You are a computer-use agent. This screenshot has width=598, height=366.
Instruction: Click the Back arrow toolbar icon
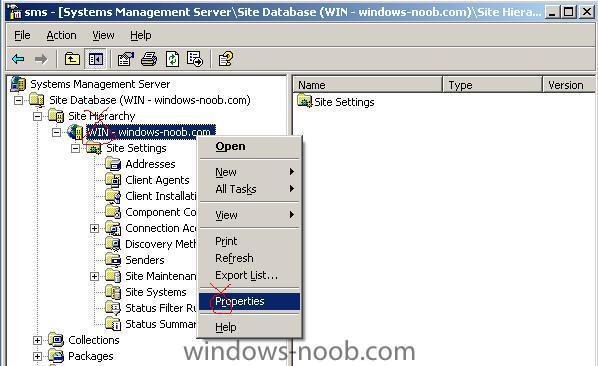(x=18, y=59)
